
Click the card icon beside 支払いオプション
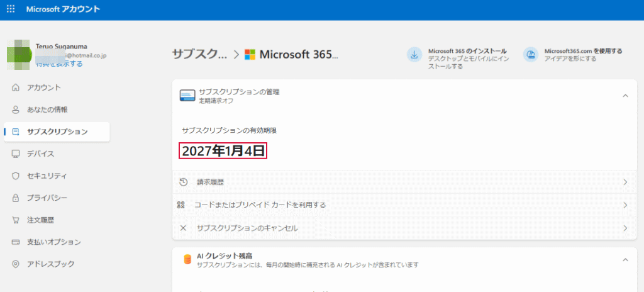pyautogui.click(x=16, y=242)
